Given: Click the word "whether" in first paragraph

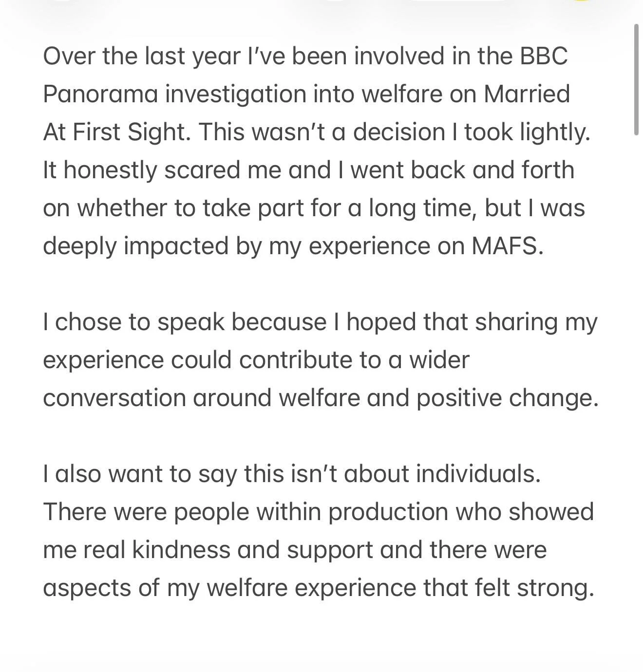Looking at the screenshot, I should click(x=122, y=208).
